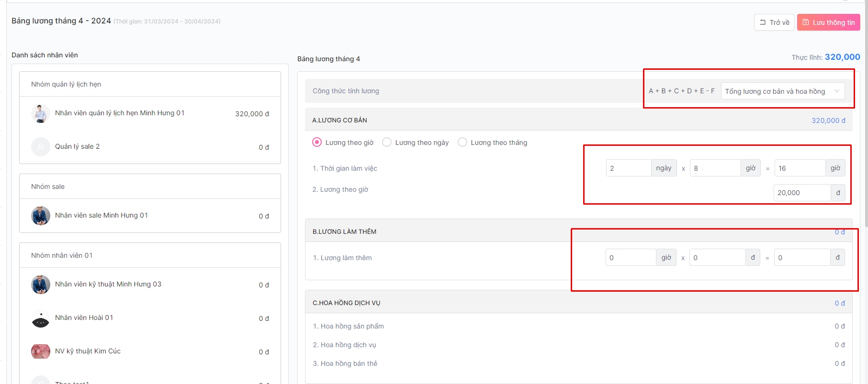Click avatar of Nhân viên kỹ thuật Minh Hưng 03
The height and width of the screenshot is (384, 868).
41,285
